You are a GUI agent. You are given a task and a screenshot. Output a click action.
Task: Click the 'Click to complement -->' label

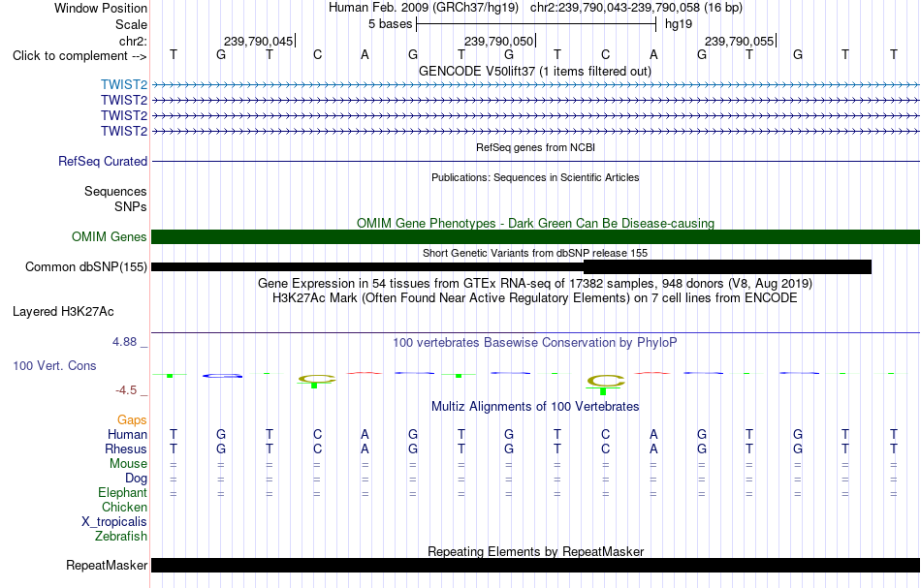tap(79, 56)
